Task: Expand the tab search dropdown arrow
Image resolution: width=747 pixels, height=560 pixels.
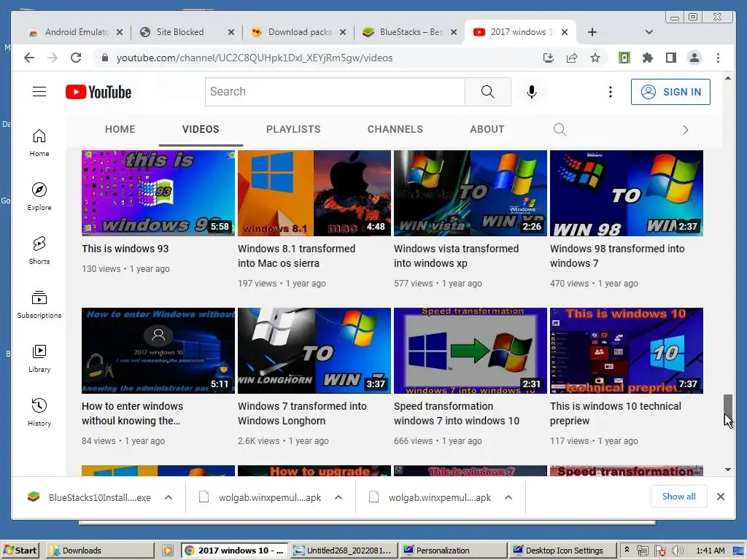Action: tap(649, 32)
